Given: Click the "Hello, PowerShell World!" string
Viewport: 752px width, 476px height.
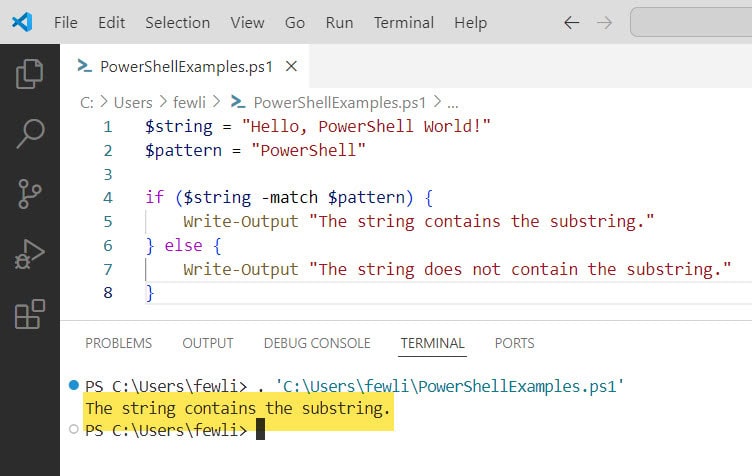Looking at the screenshot, I should pos(366,127).
